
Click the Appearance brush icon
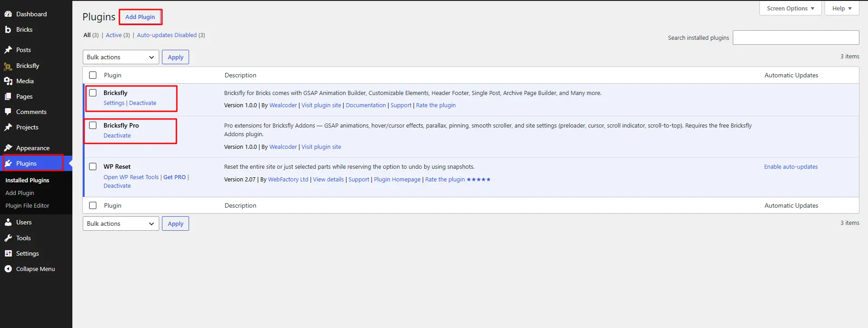[x=8, y=148]
